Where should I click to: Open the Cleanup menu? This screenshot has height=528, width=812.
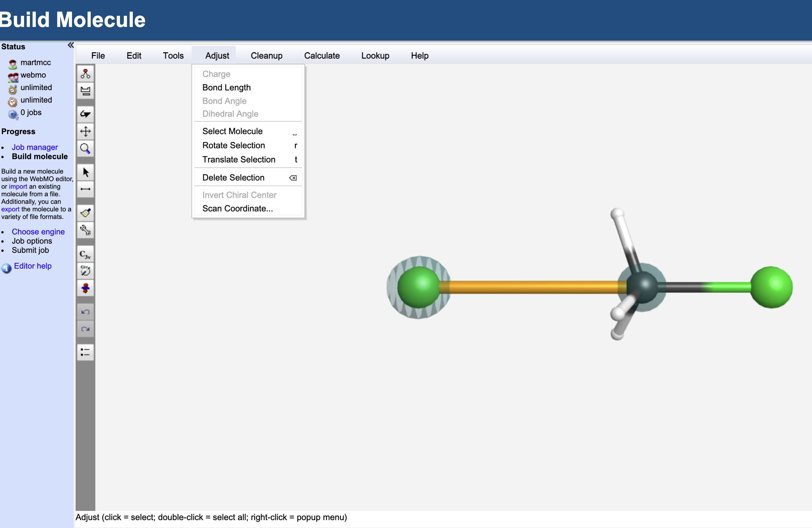pos(267,56)
